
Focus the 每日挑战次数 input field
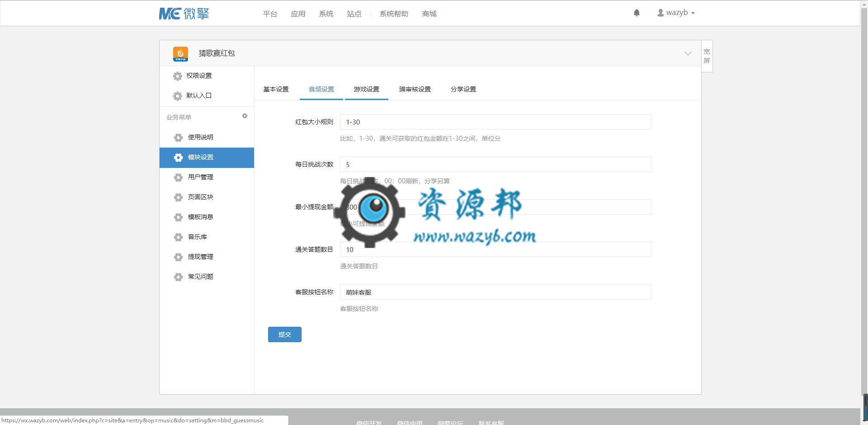pyautogui.click(x=495, y=164)
